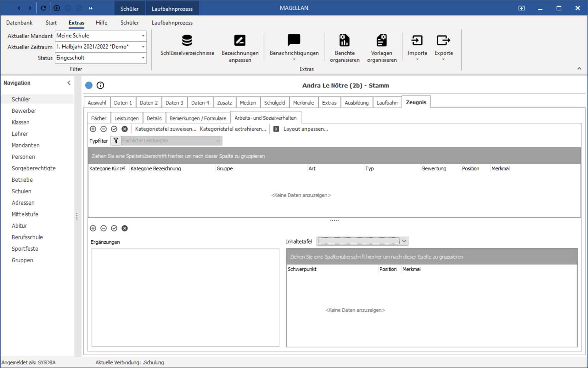This screenshot has height=368, width=588.
Task: Expand the Inhaltetafel dropdown
Action: click(x=404, y=241)
